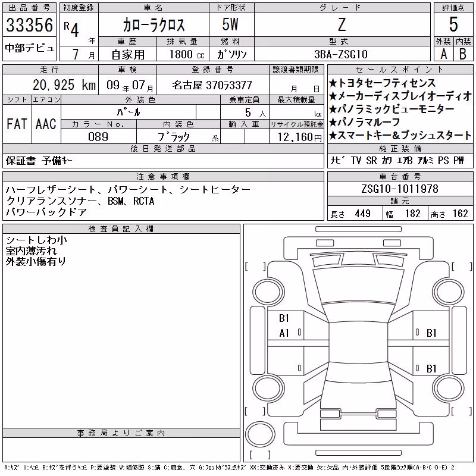This screenshot has width=476, height=476.
Task: Select first registration year R4
Action: [71, 29]
